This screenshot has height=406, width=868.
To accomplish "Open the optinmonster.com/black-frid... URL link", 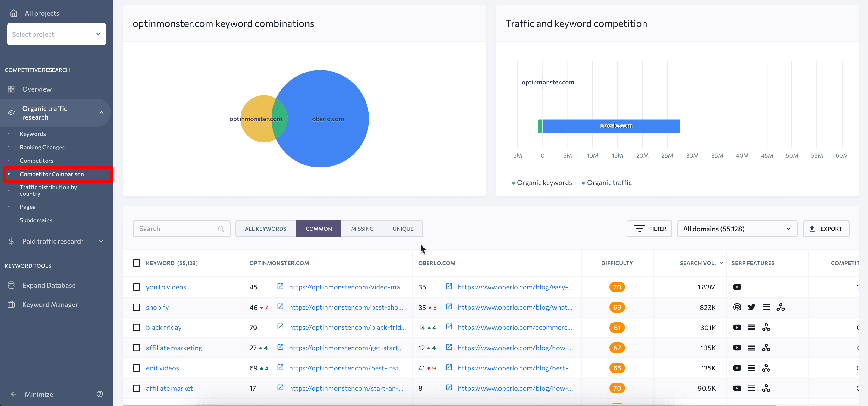I will (x=348, y=328).
